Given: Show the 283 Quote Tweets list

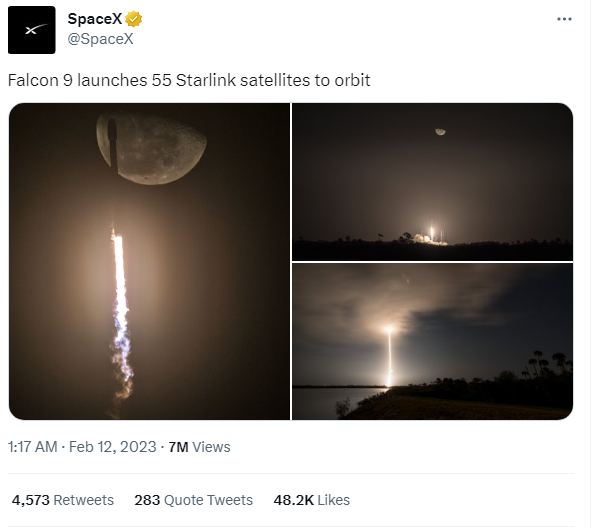Looking at the screenshot, I should point(193,500).
